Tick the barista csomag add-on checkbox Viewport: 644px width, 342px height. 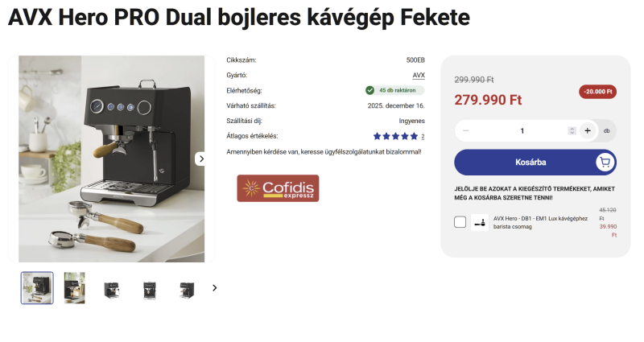pos(460,222)
